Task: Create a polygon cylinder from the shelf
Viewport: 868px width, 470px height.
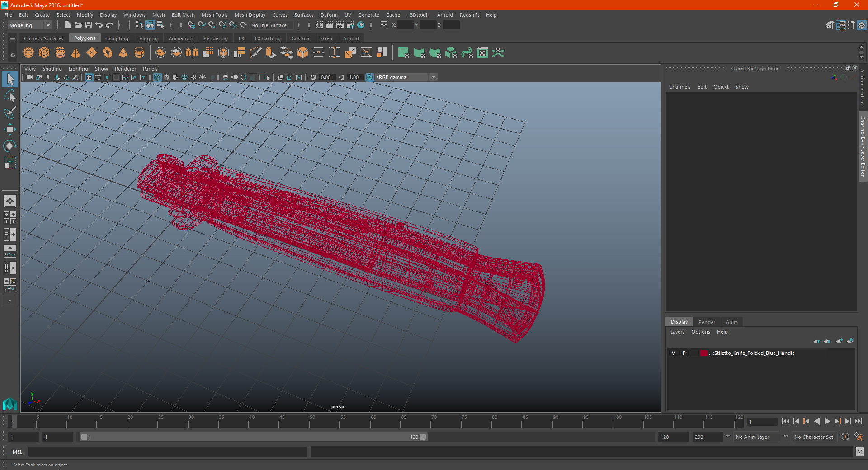Action: (x=60, y=53)
